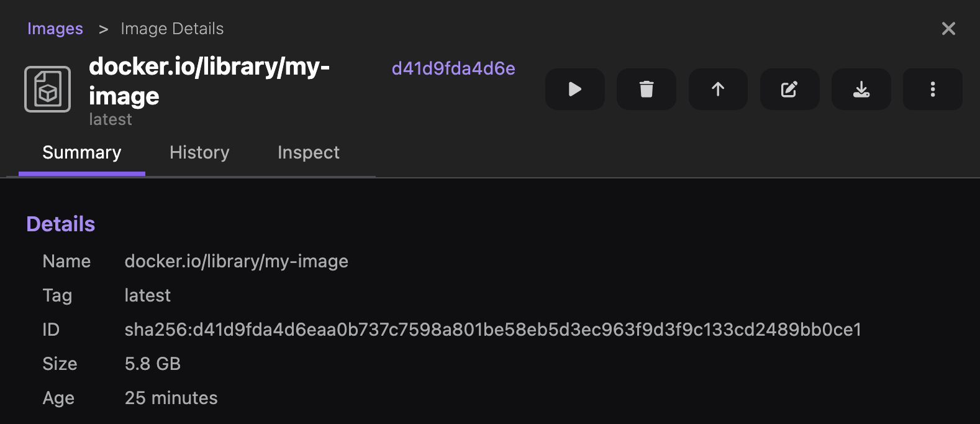Select the Summary tab

tap(81, 152)
